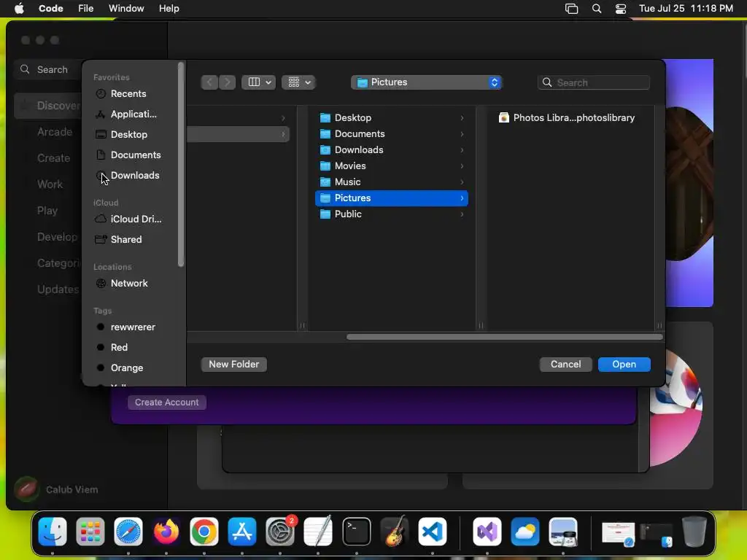Image resolution: width=747 pixels, height=560 pixels.
Task: Select the highlighted Pictures folder
Action: [x=392, y=198]
